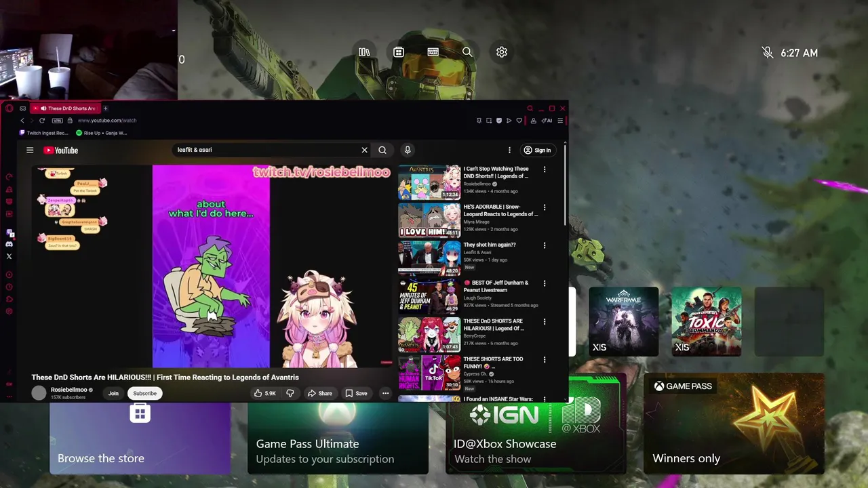Open the GX Corner gamepad icon
The width and height of the screenshot is (868, 488).
(22, 108)
